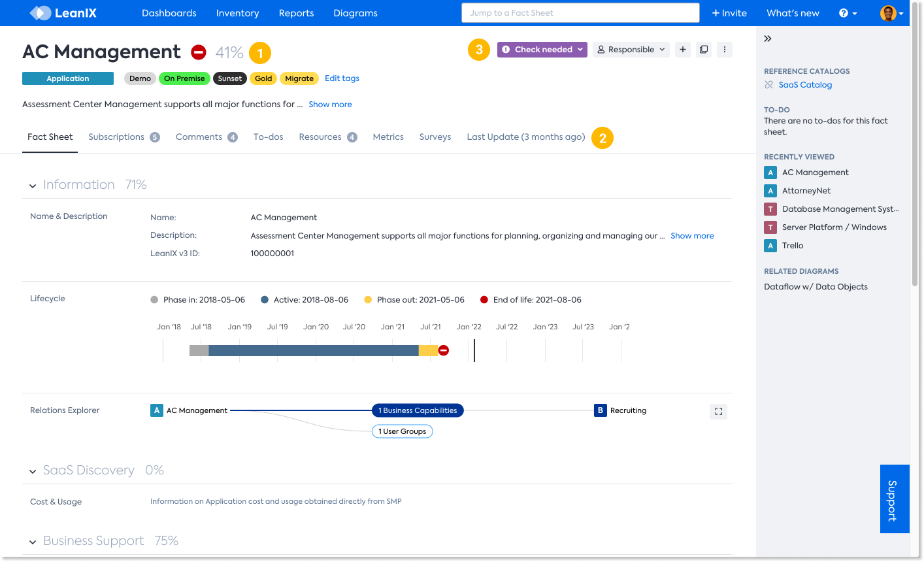Click the End of life: 2021-08-06 legend
924x562 pixels.
[x=531, y=300]
